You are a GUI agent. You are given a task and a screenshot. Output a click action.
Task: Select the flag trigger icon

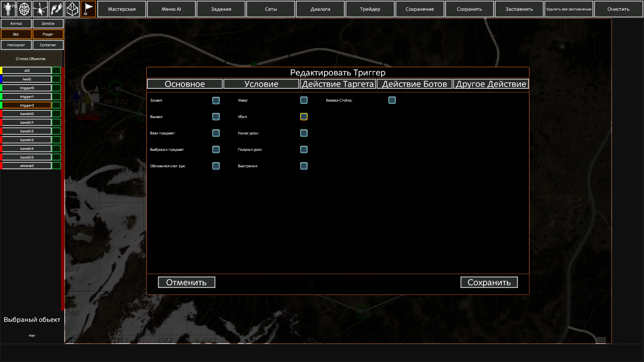click(88, 9)
